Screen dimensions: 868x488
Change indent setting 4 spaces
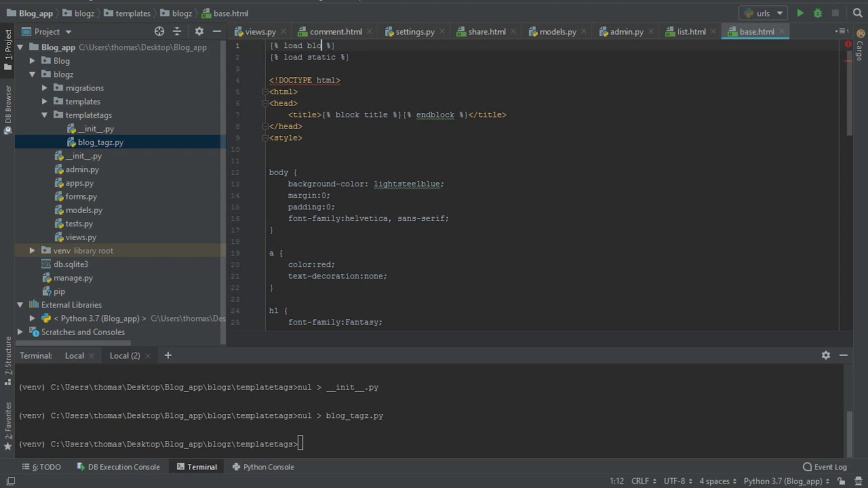coord(718,481)
